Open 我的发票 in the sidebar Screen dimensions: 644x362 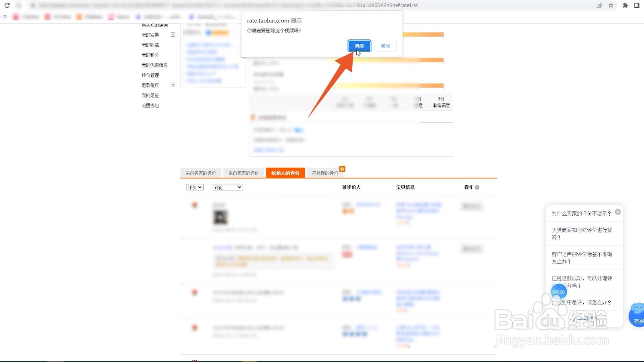[x=150, y=35]
